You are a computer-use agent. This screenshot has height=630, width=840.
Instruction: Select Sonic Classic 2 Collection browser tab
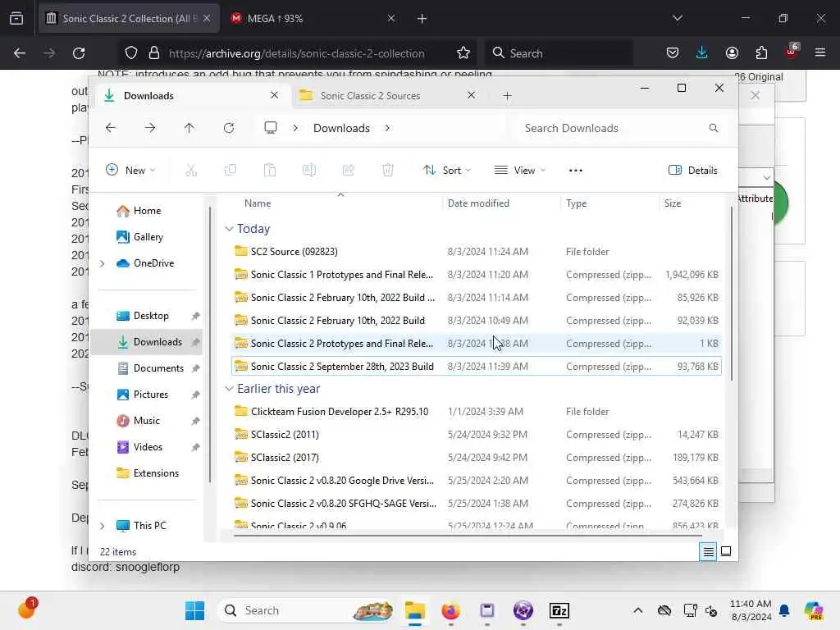(129, 19)
